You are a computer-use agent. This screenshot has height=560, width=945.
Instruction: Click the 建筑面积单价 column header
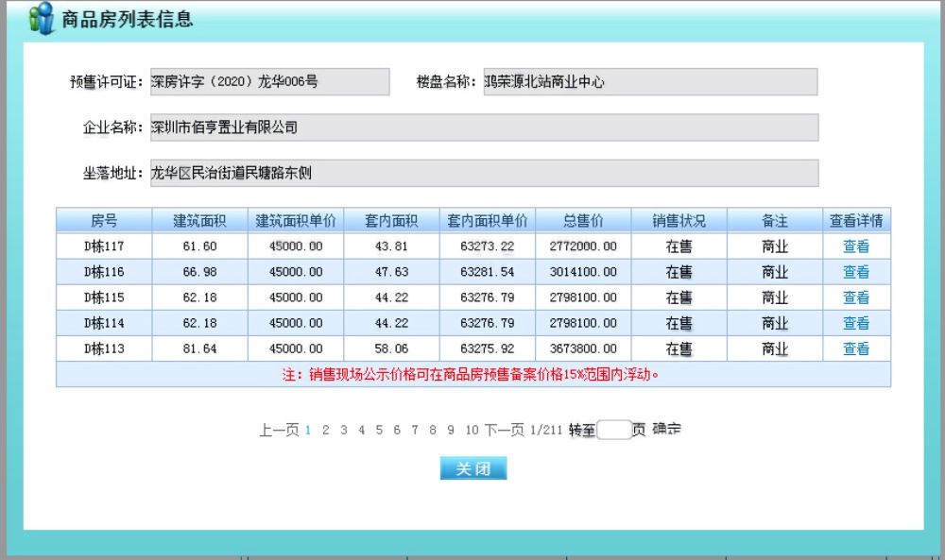[x=296, y=220]
